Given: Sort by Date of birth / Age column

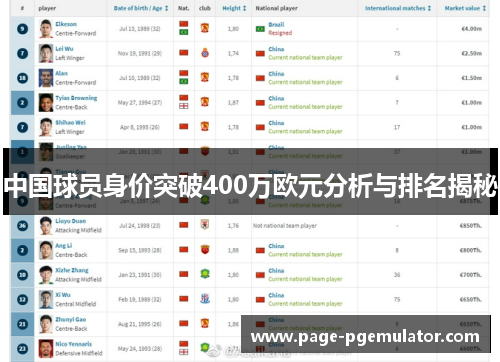Looking at the screenshot, I should click(141, 8).
